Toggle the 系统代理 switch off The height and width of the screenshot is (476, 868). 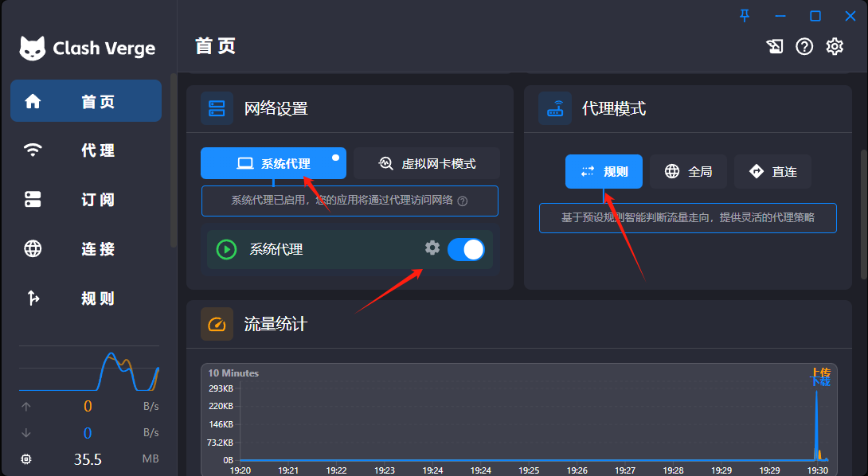[466, 250]
